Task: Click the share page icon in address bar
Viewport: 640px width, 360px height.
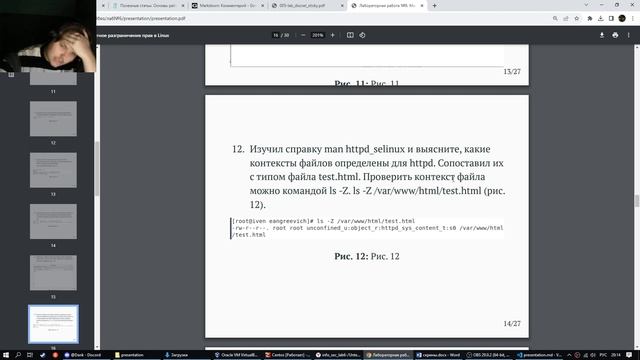Action: pos(566,18)
